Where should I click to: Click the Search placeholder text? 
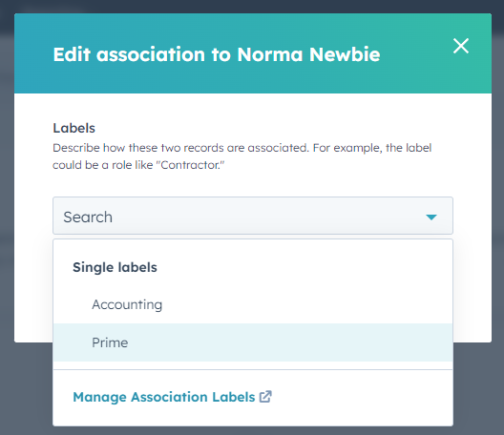click(x=88, y=217)
